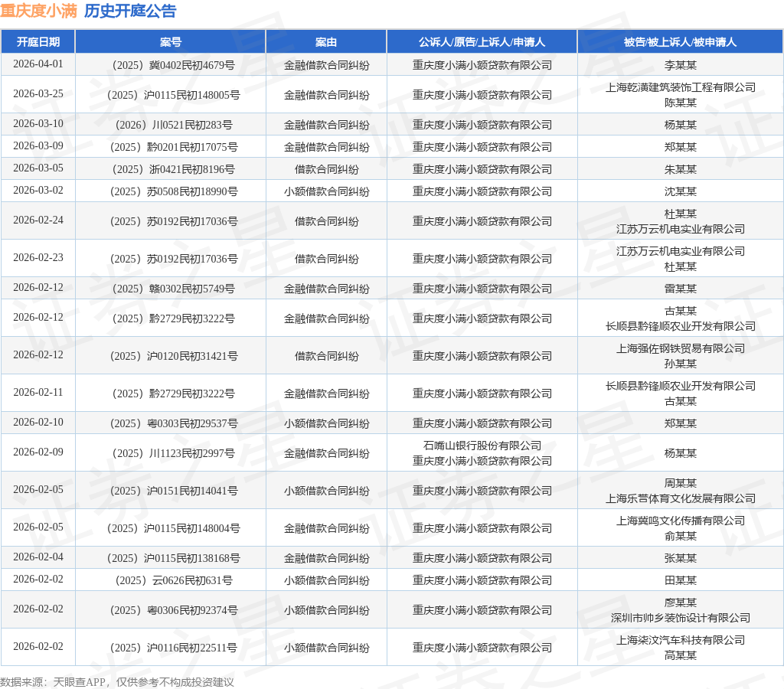Select case number (2025)沪0115民初148004号
The height and width of the screenshot is (689, 784).
coord(171,528)
